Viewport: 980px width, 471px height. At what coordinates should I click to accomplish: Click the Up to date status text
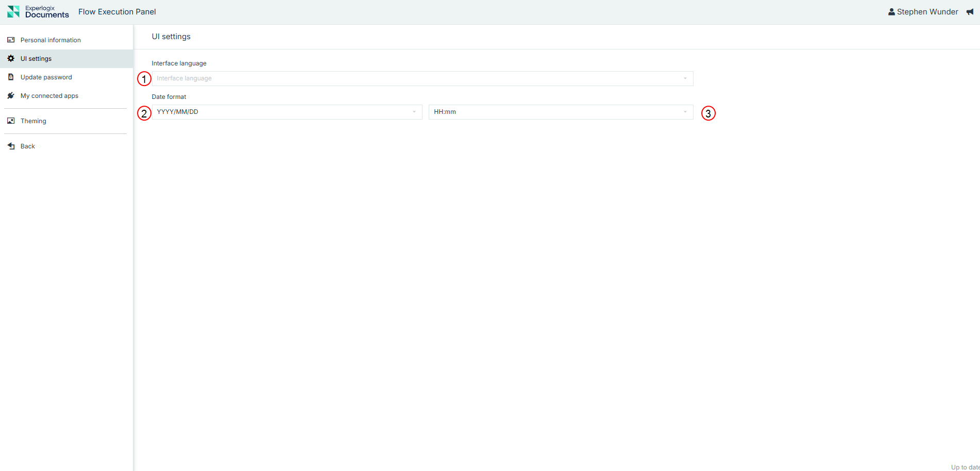click(x=966, y=467)
